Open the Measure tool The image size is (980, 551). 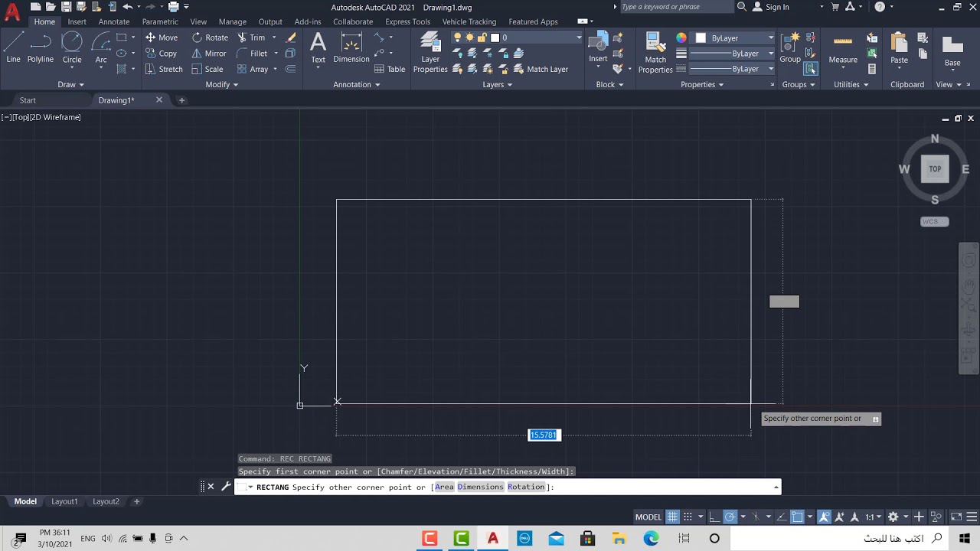843,47
